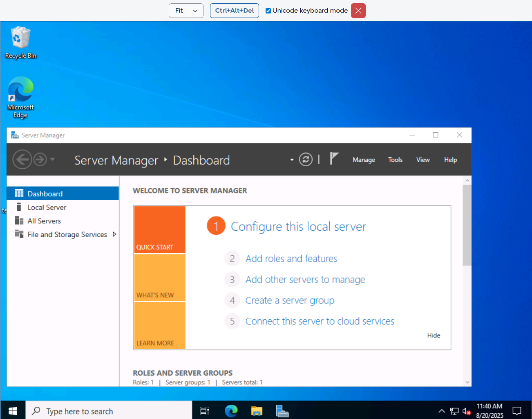Open the Start menu
The height and width of the screenshot is (419, 532).
click(12, 410)
